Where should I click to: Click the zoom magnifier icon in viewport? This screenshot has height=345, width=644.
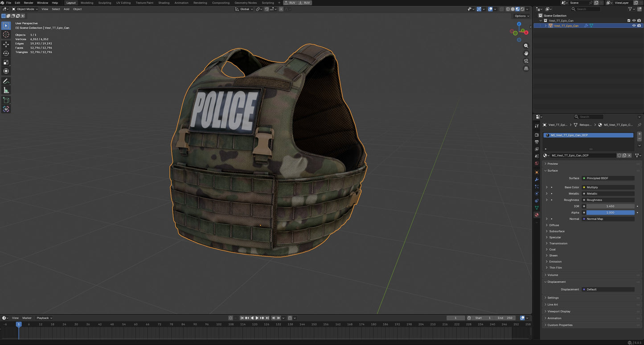point(526,46)
